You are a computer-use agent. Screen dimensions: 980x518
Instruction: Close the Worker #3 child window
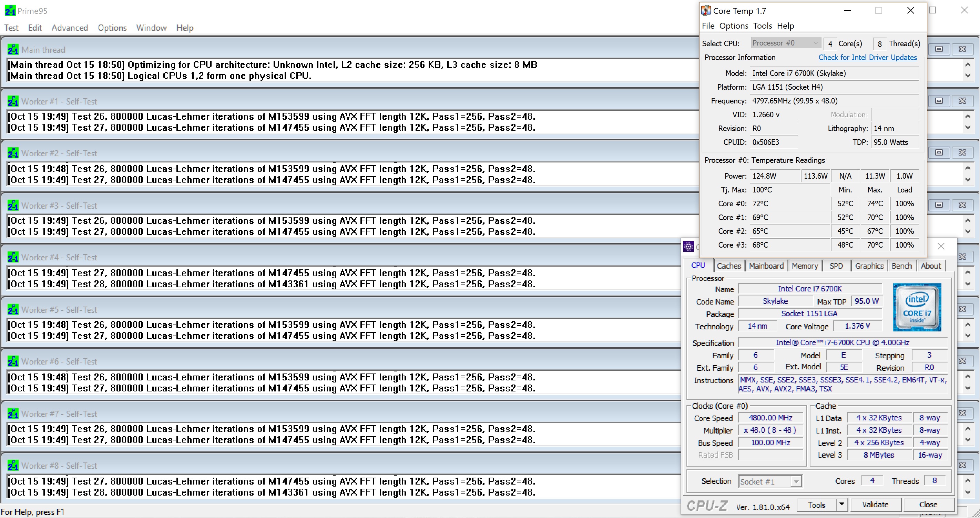coord(962,205)
